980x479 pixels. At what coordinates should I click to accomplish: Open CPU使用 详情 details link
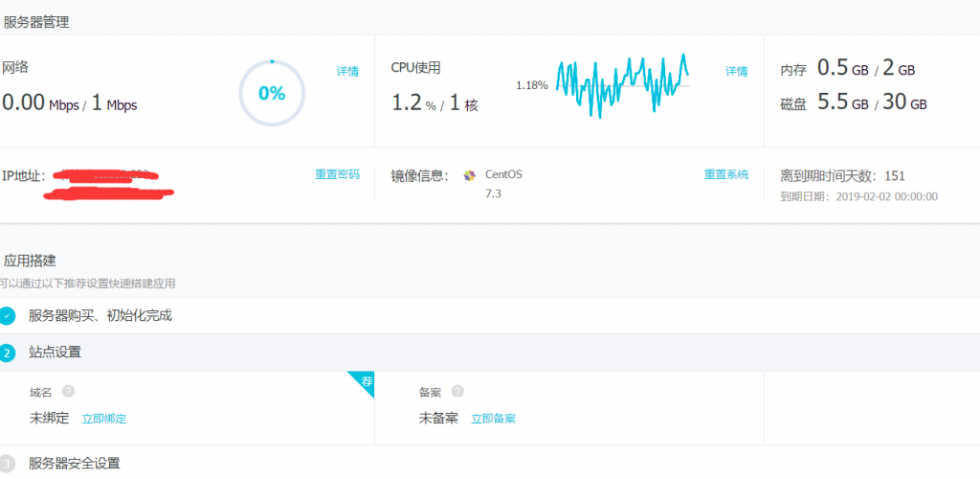(736, 72)
